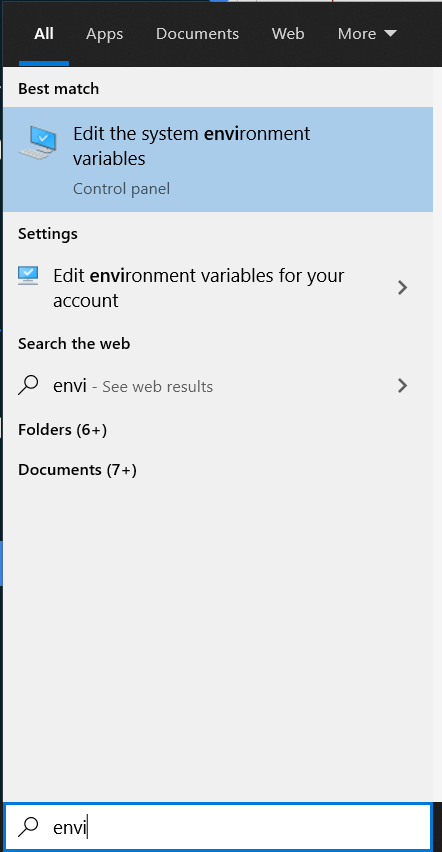
Task: Click the monitor icon next to account environment variables
Action: (28, 275)
